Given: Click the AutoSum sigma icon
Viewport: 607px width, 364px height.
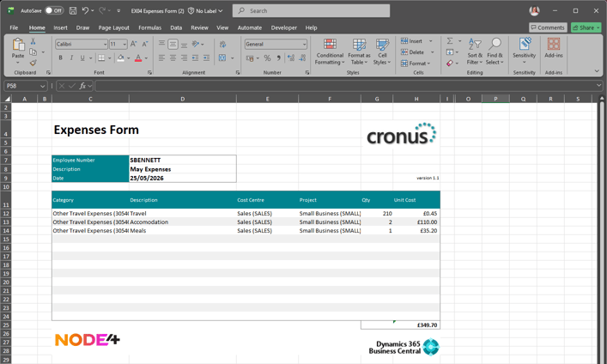Looking at the screenshot, I should pos(450,40).
